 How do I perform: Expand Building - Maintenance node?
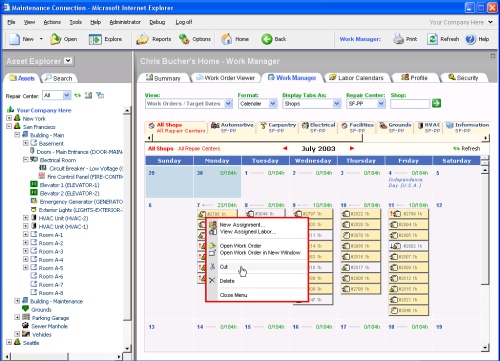tap(17, 301)
